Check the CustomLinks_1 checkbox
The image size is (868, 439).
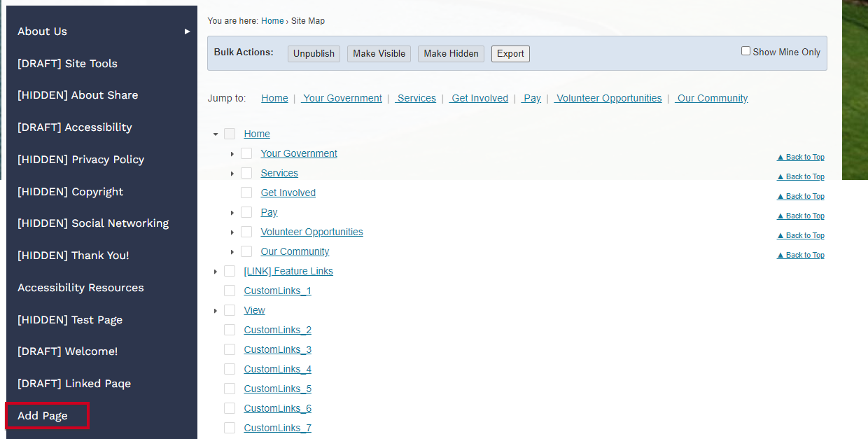click(230, 291)
